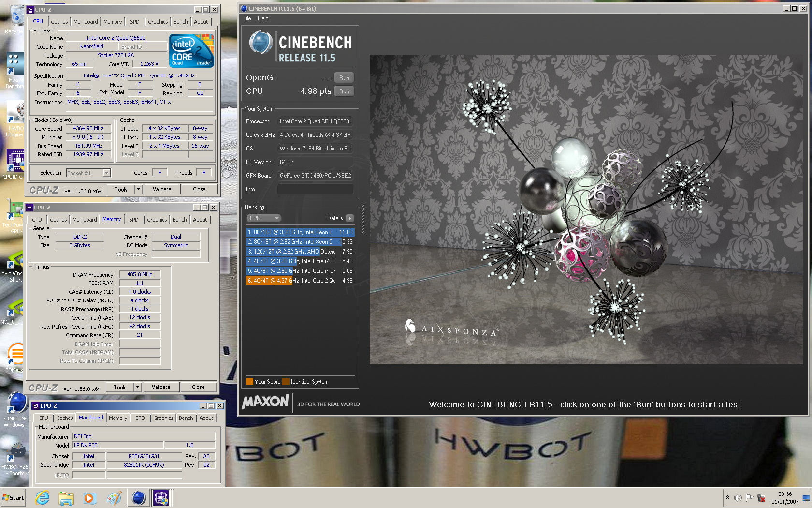Screen dimensions: 812x508
Task: Select the 3DMark desktop icon
Action: (14, 358)
